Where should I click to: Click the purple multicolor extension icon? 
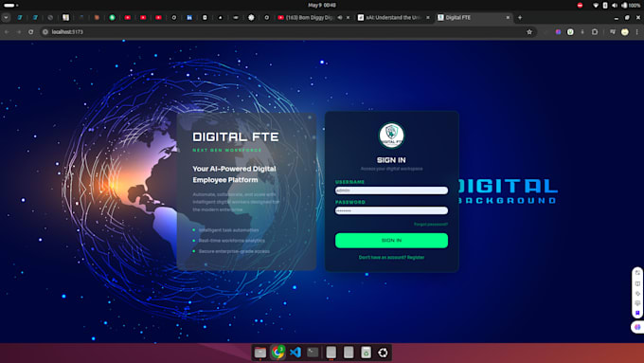coord(558,31)
